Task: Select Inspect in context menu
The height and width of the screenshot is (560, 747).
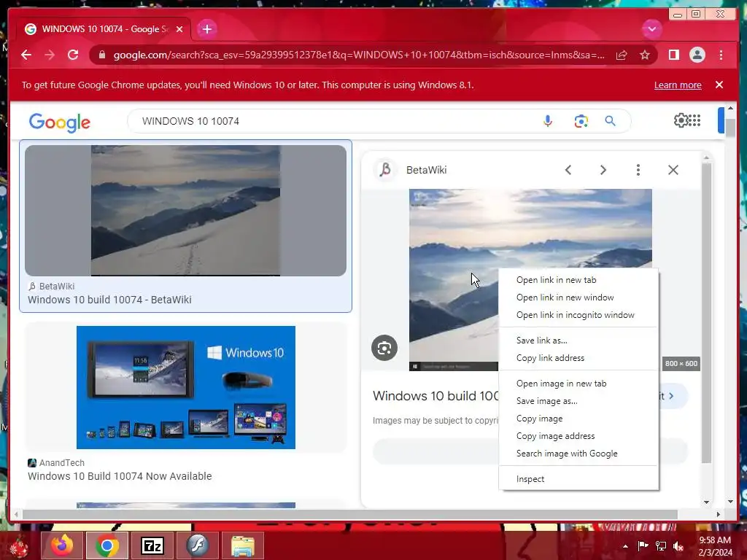Action: click(530, 480)
